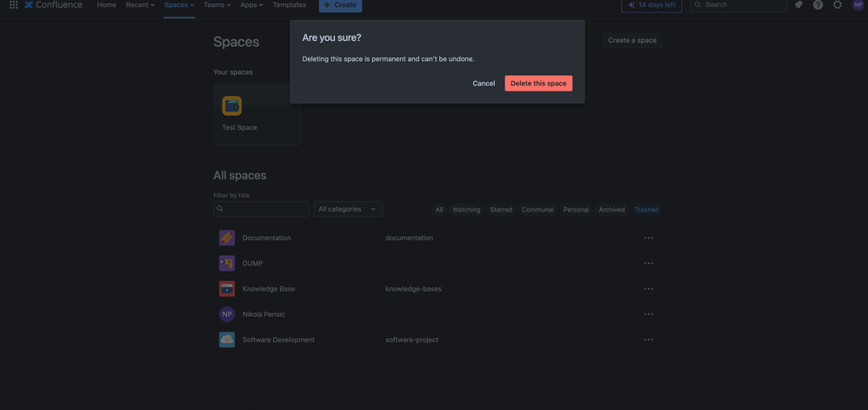Viewport: 868px width, 410px height.
Task: Open the app switcher grid icon
Action: pos(13,4)
